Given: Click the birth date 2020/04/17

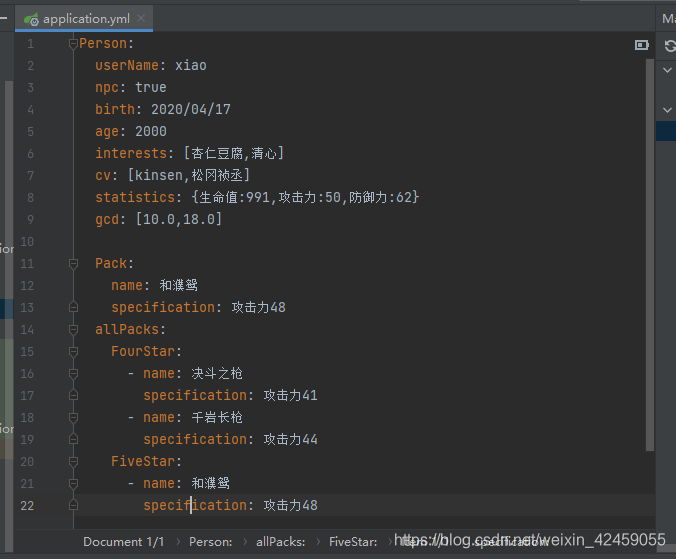Looking at the screenshot, I should 191,109.
